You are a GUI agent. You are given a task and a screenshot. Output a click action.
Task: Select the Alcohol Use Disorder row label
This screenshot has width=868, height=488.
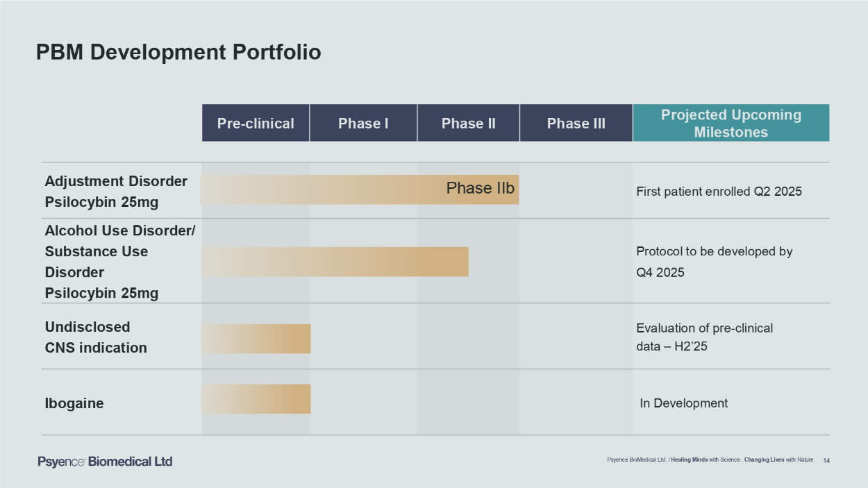(x=119, y=261)
